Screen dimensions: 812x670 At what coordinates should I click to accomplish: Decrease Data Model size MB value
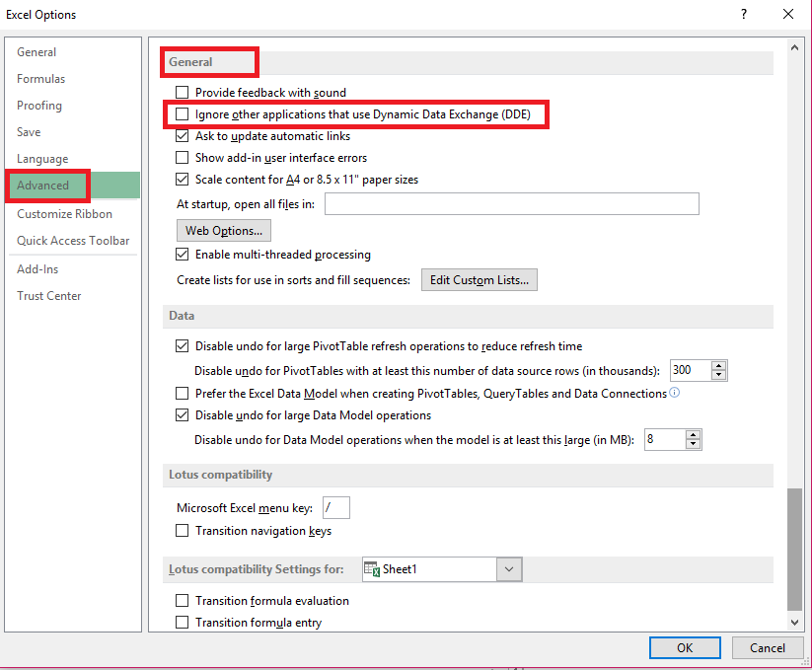tap(693, 444)
